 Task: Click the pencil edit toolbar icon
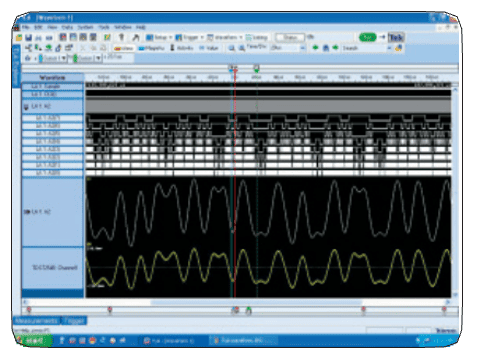coord(107,37)
